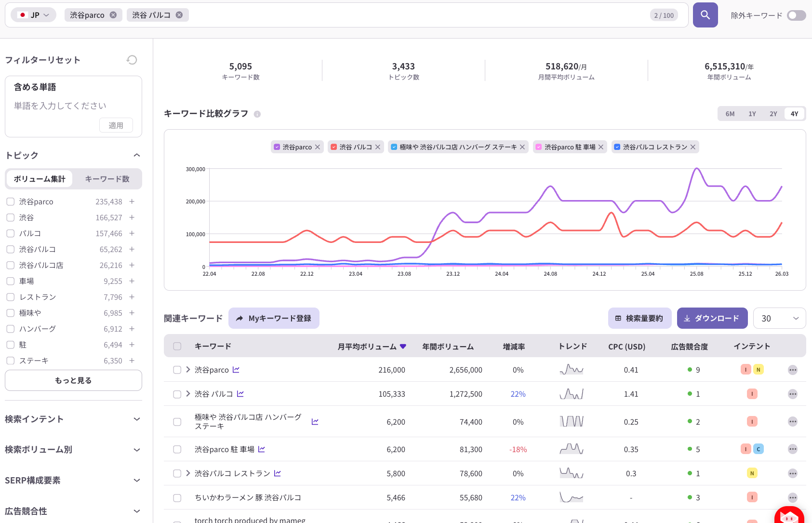Switch to the キーワード数 tab
The height and width of the screenshot is (523, 812).
click(x=107, y=179)
